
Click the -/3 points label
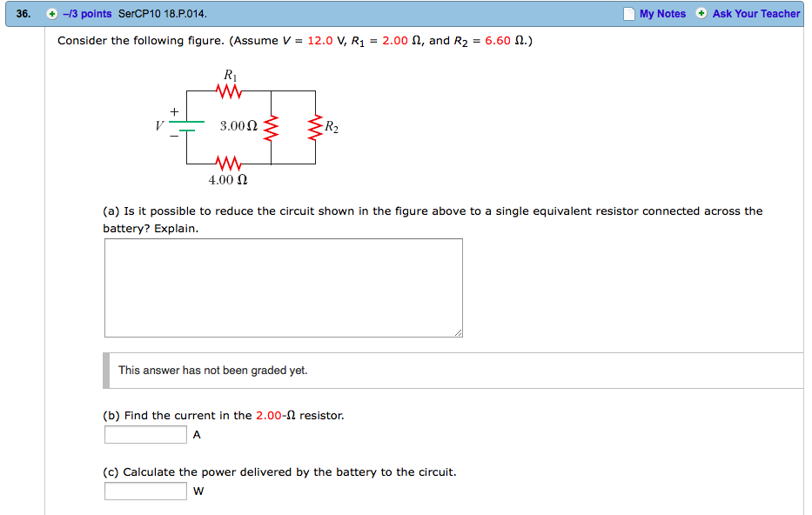[x=80, y=13]
